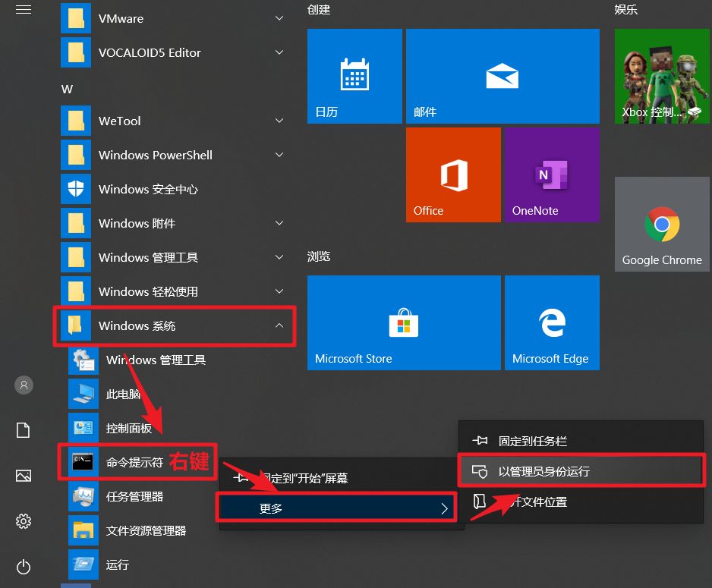
Task: Choose 打开文件位置 in submenu
Action: (581, 502)
